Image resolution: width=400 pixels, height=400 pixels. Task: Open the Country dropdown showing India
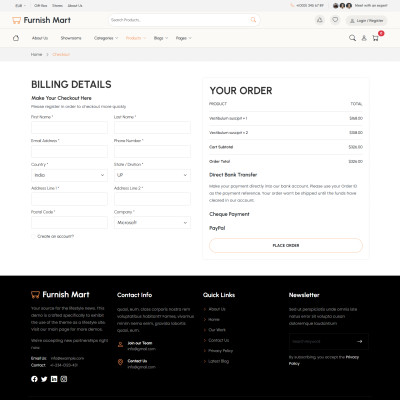click(x=69, y=175)
